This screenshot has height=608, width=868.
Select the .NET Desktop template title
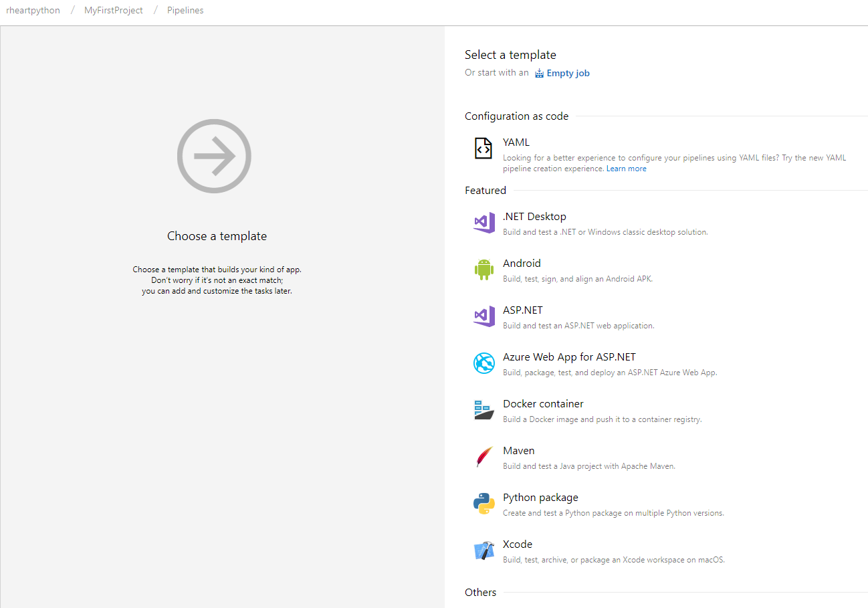point(534,217)
